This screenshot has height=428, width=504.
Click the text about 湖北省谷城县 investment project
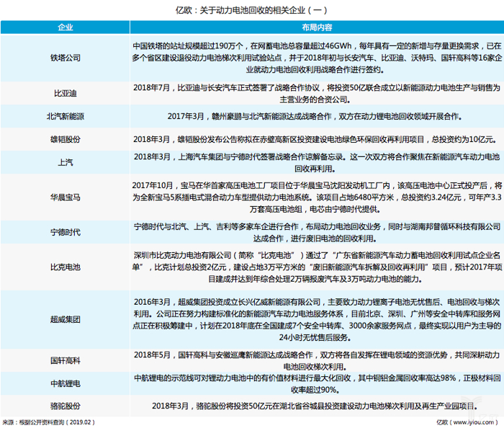coord(315,406)
